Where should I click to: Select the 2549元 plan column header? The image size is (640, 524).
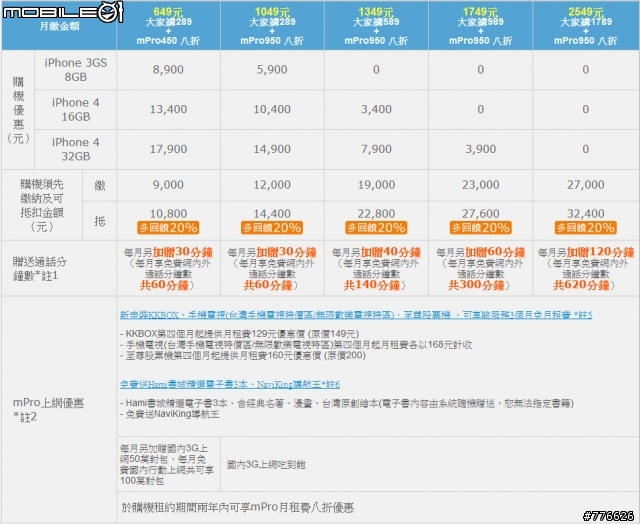(x=586, y=26)
